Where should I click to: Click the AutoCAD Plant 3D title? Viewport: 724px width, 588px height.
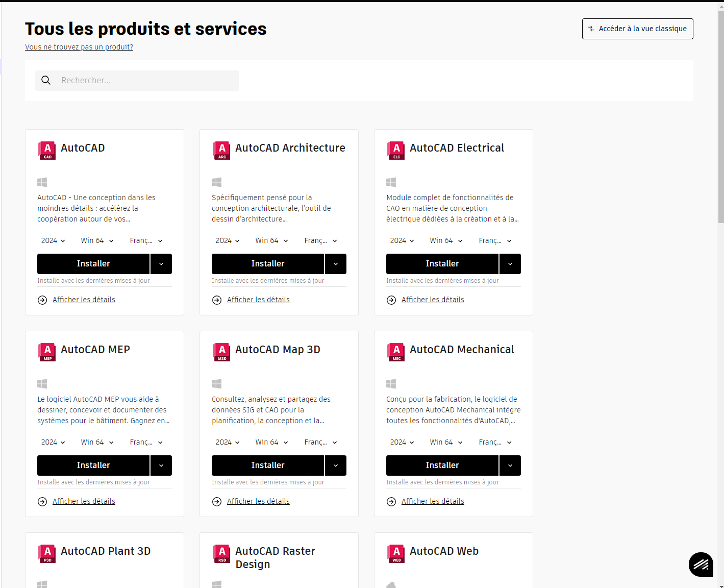106,551
